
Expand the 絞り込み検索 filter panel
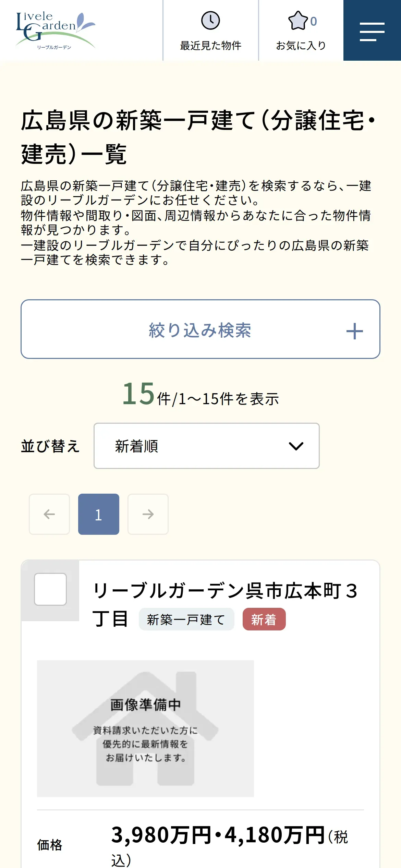pos(200,330)
